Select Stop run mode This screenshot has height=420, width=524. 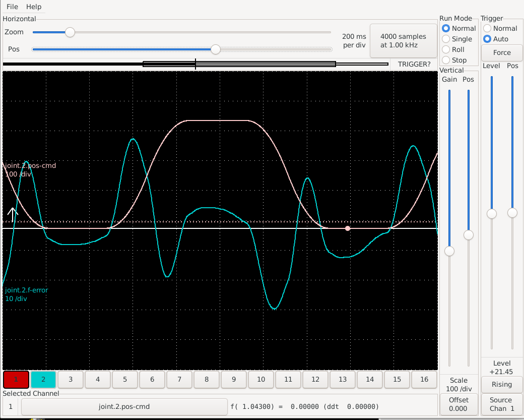[x=454, y=60]
